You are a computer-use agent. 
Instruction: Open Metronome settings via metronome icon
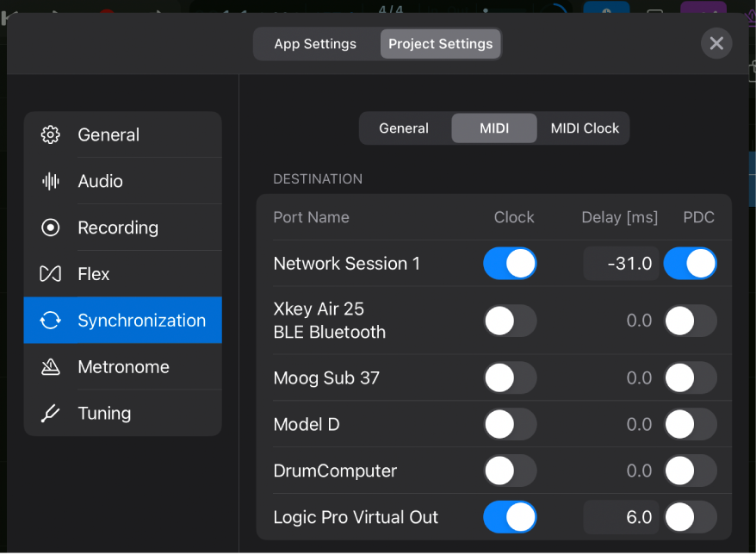click(x=50, y=366)
